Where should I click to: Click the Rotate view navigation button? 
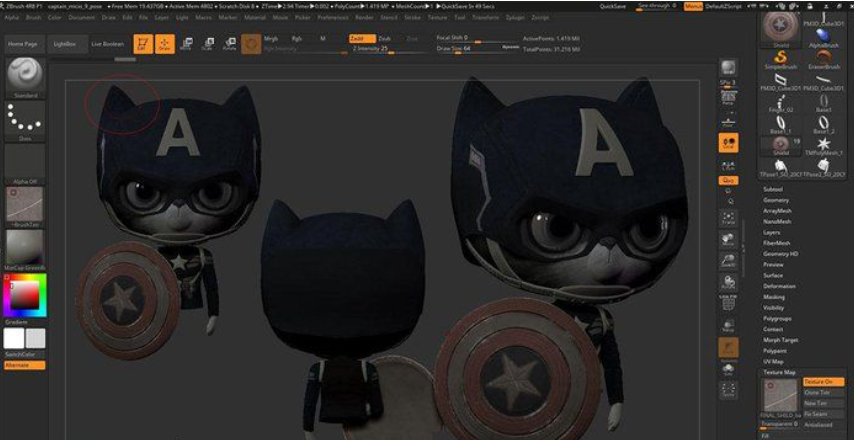[728, 282]
